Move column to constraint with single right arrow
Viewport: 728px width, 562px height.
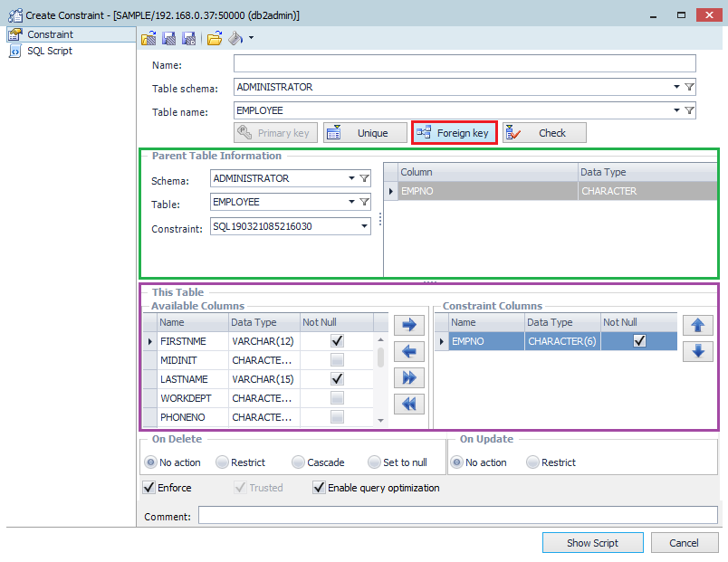[408, 324]
